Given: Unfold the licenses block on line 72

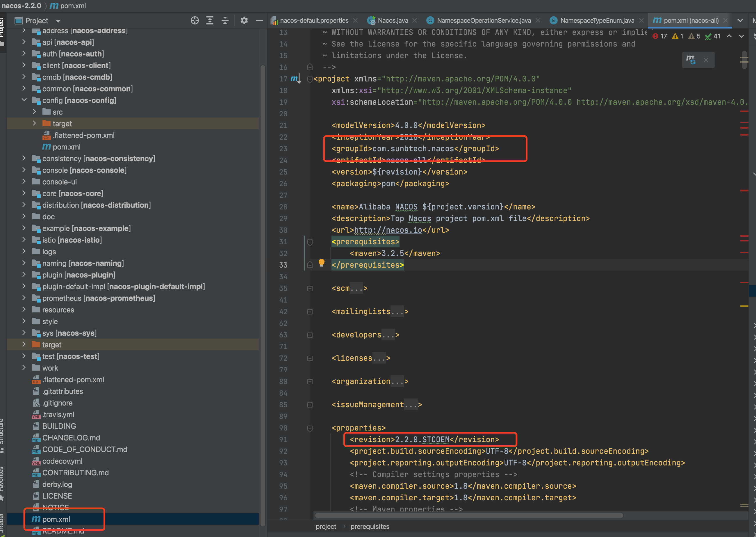Looking at the screenshot, I should coord(310,358).
